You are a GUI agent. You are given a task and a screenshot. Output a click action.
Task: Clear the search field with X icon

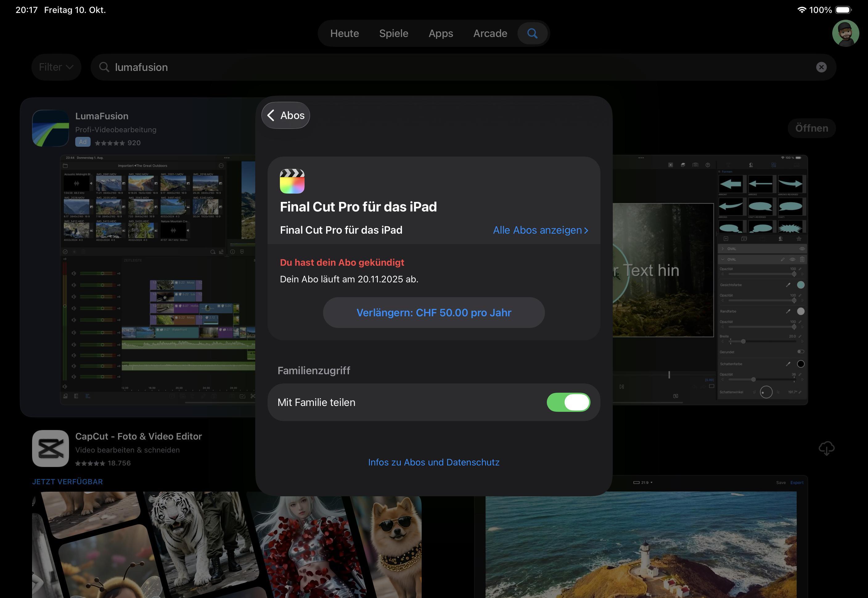[821, 67]
